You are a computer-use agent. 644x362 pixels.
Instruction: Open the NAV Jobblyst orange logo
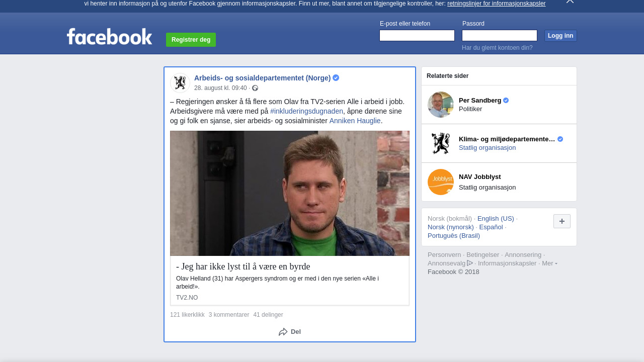441,182
